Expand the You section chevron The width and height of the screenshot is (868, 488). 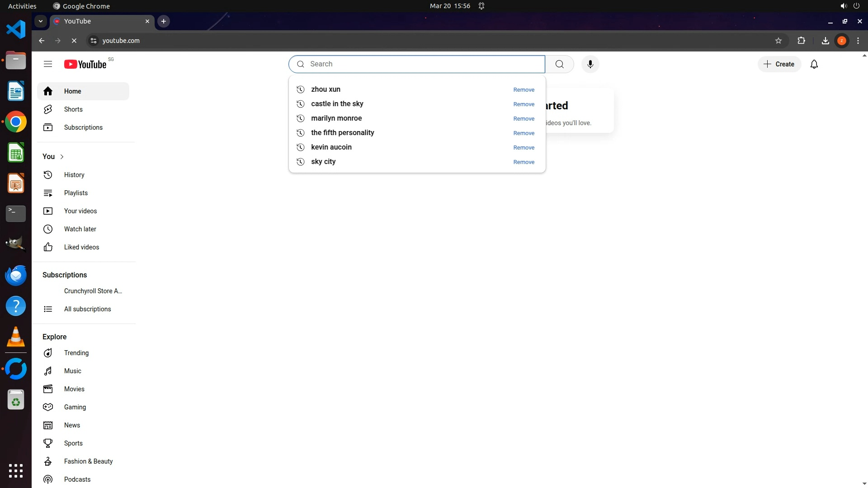pos(62,157)
